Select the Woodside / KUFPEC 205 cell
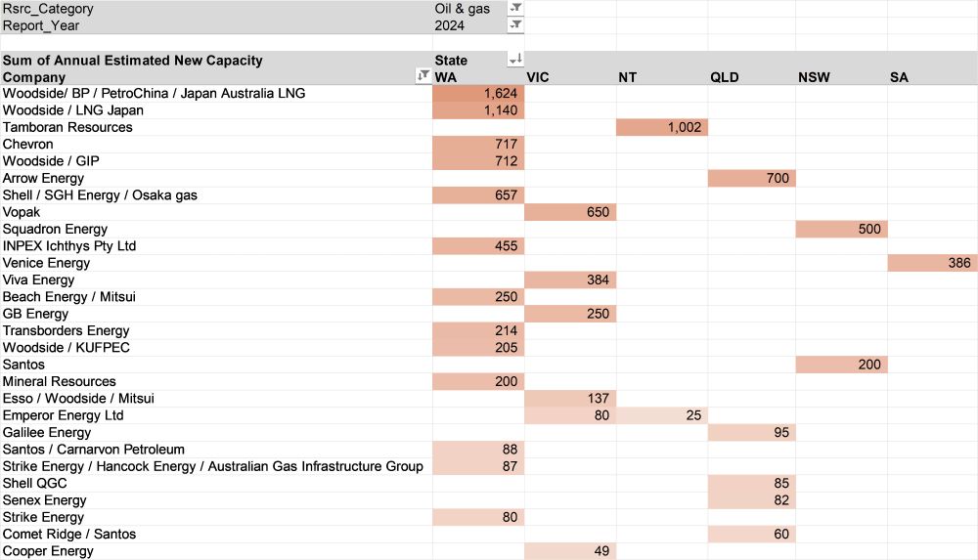Viewport: 978px width, 560px height. [x=478, y=347]
